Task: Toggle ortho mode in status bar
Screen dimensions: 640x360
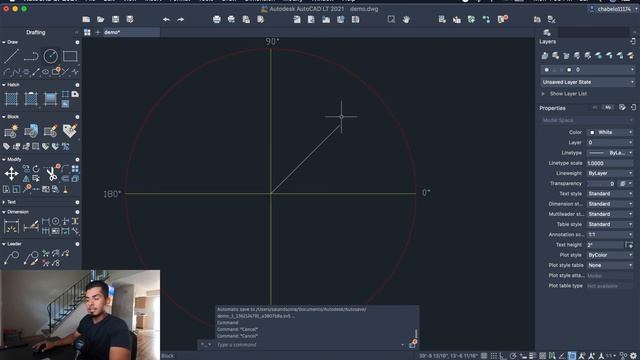Action: [503, 356]
